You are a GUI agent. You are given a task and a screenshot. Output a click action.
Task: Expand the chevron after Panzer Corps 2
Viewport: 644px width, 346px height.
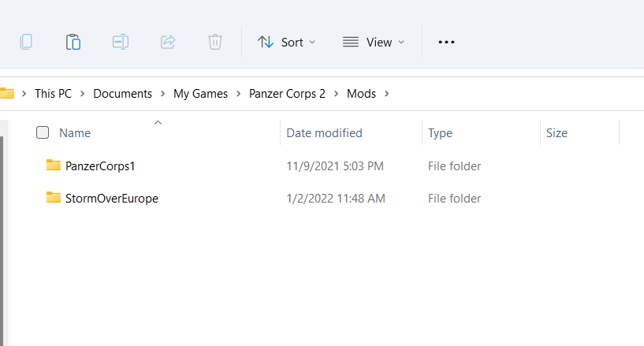pyautogui.click(x=337, y=94)
